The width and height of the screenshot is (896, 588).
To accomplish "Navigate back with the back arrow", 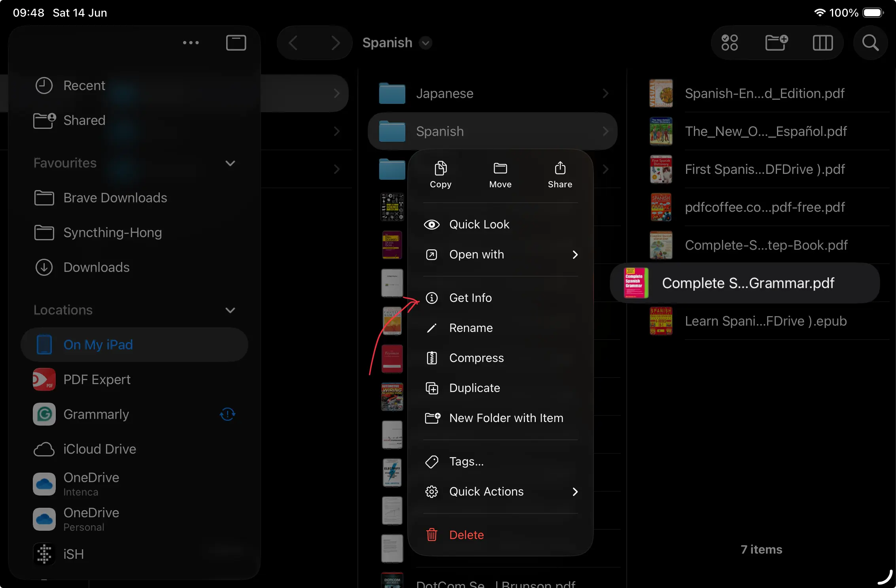I will [x=293, y=43].
